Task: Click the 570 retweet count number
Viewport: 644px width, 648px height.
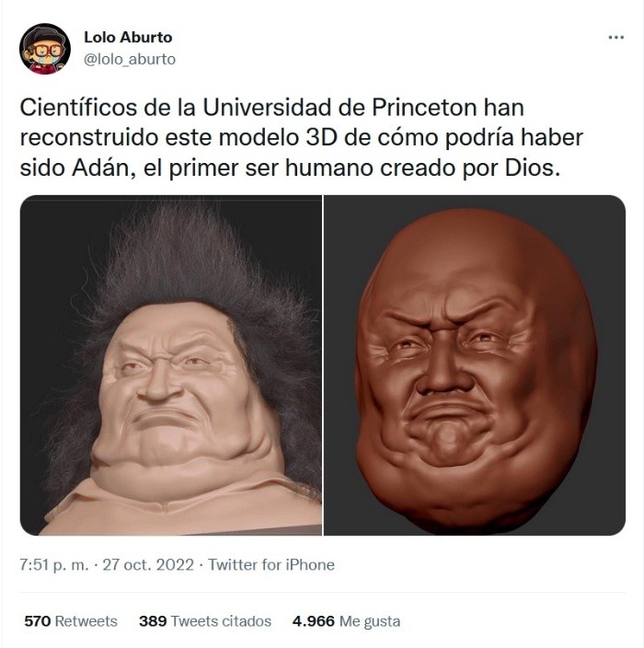Action: (x=37, y=621)
